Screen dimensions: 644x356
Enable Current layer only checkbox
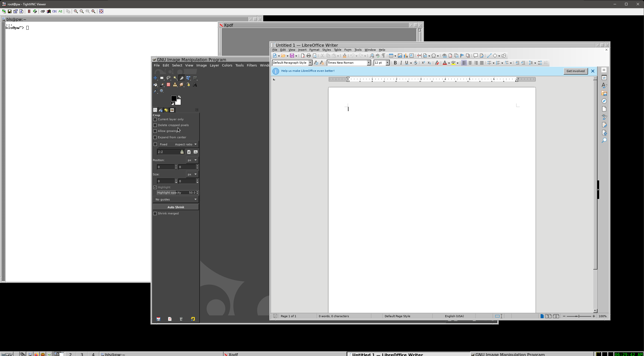click(155, 119)
